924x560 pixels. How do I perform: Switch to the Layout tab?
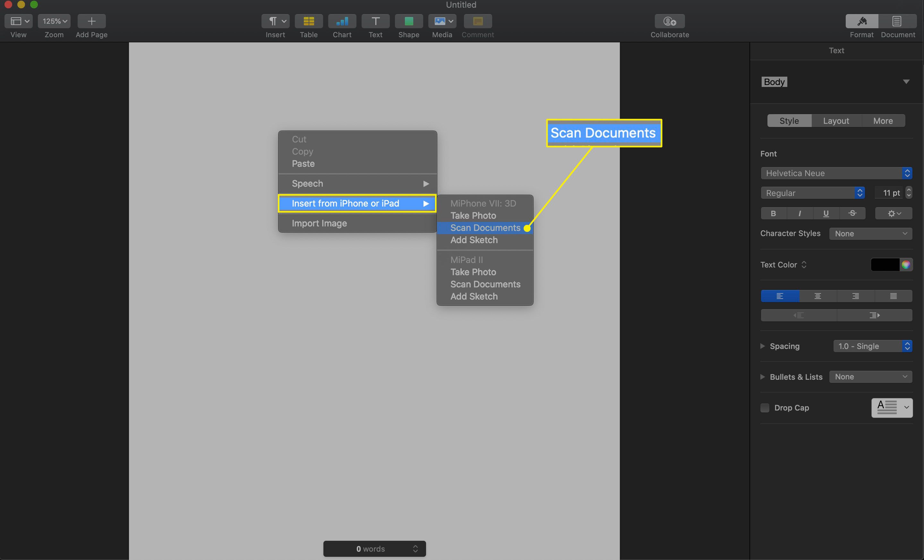836,121
